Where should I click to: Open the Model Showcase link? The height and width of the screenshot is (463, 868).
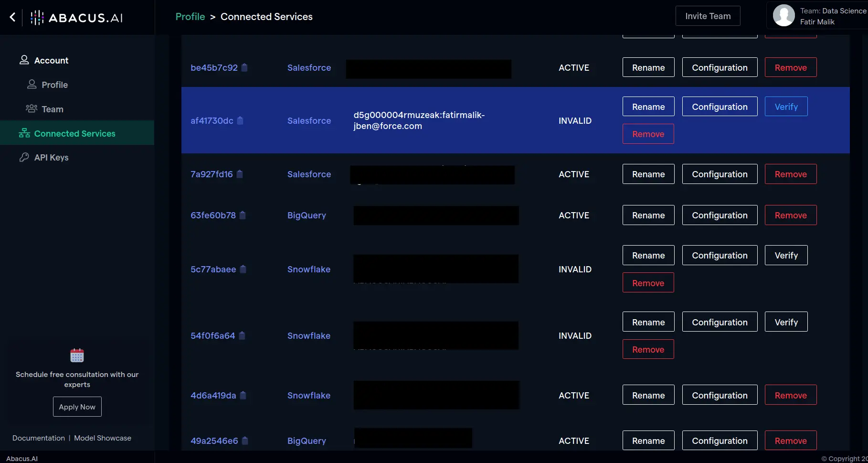103,438
